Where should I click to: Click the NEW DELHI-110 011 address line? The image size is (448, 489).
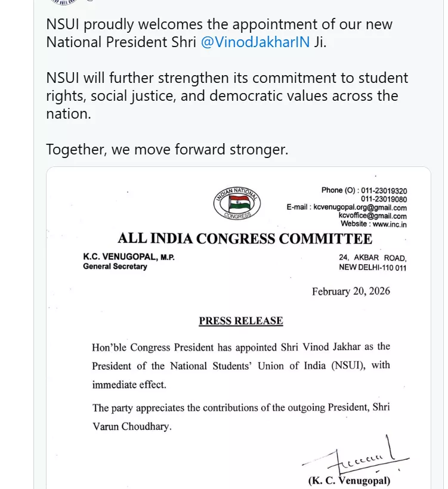pyautogui.click(x=372, y=267)
